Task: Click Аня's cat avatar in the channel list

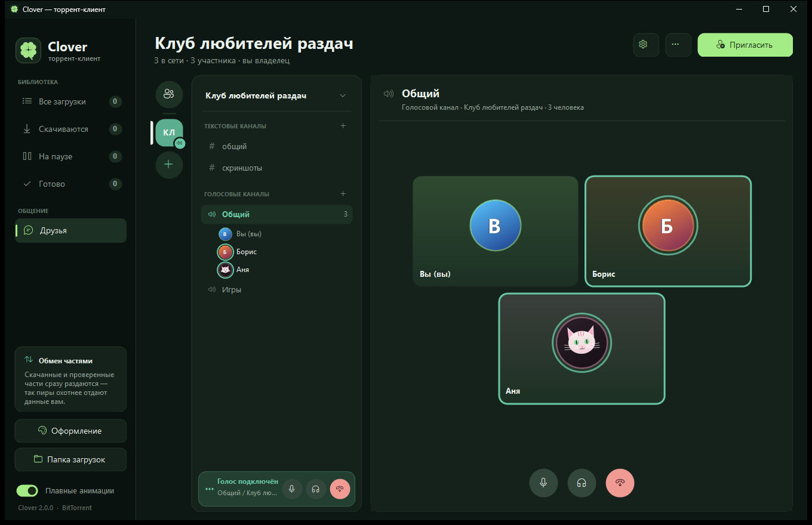Action: click(x=225, y=270)
